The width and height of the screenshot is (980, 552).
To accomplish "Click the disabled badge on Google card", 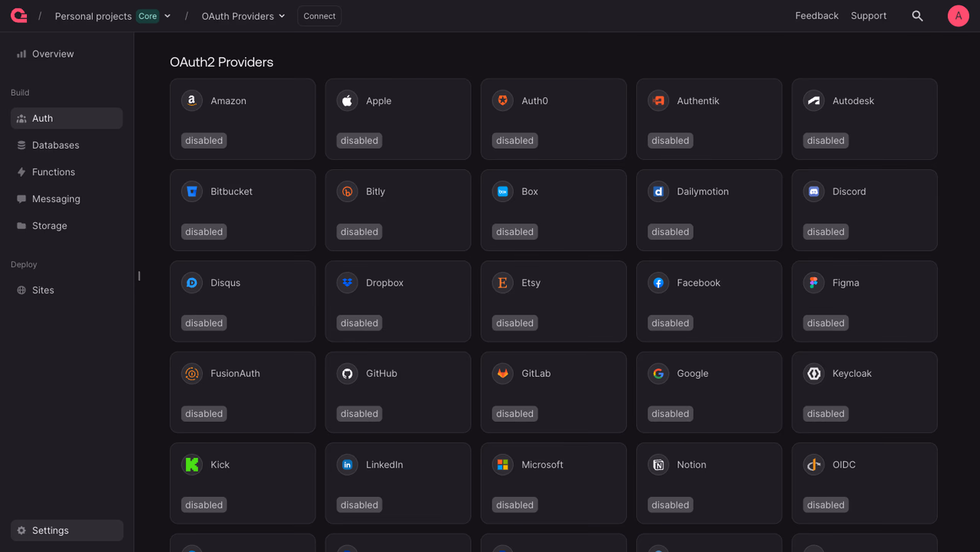I will [x=670, y=413].
